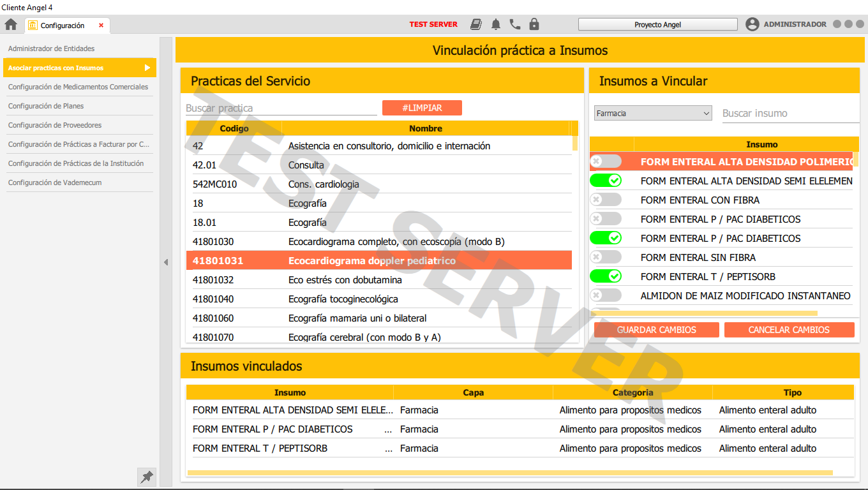Open Configuración de Planes menu item
The height and width of the screenshot is (490, 868).
(46, 106)
